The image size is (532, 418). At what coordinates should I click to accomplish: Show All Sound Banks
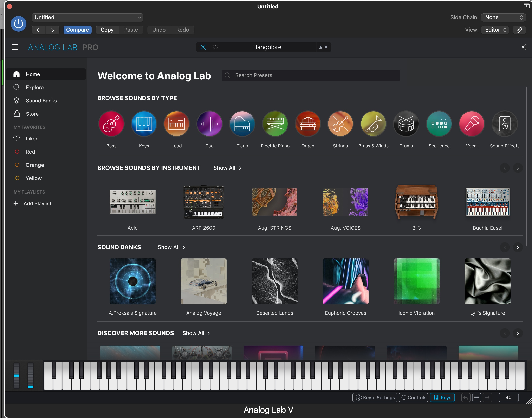point(171,247)
